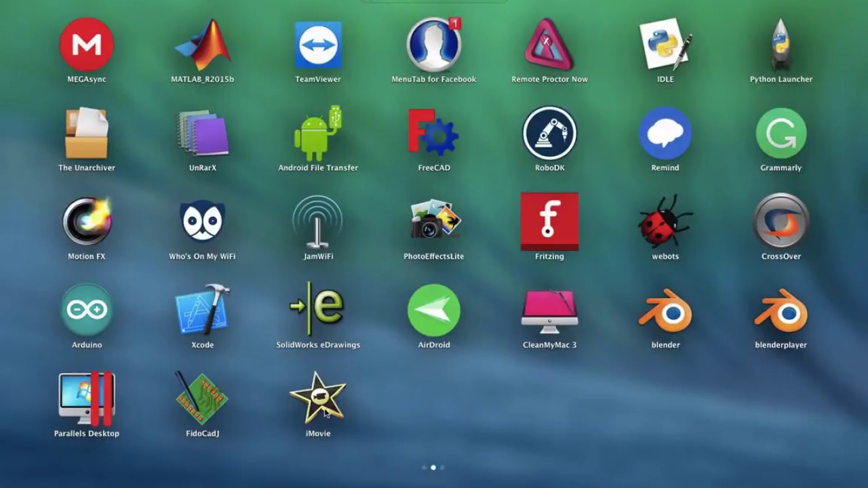Viewport: 868px width, 488px height.
Task: Launch SolidWorks eDrawings
Action: [x=318, y=310]
